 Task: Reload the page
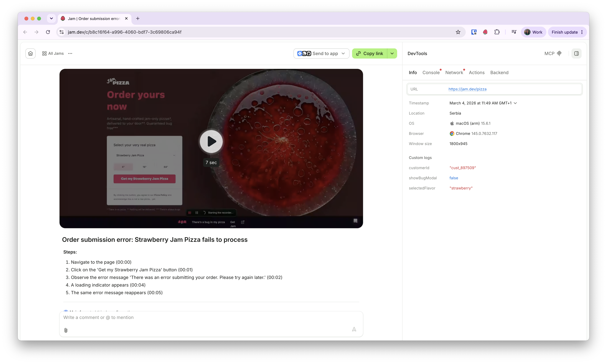48,32
